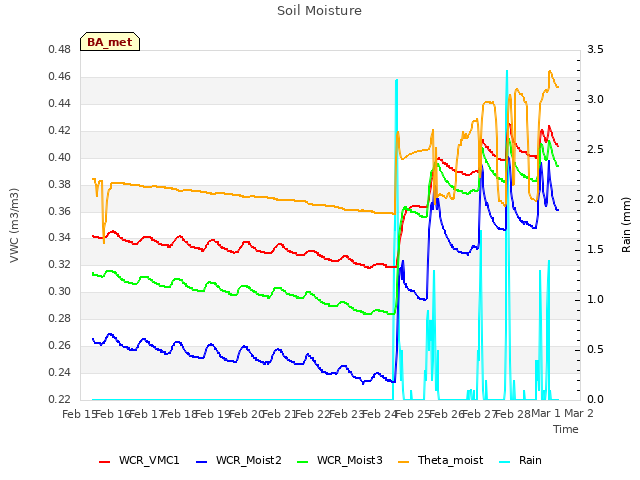Click the Feb 15 x-axis label
This screenshot has width=640, height=480.
coord(78,414)
